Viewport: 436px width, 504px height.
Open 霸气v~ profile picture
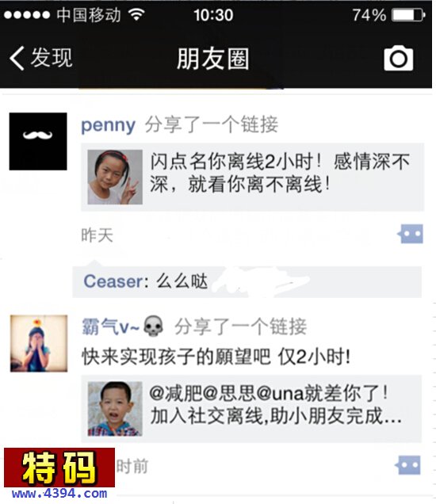click(39, 343)
